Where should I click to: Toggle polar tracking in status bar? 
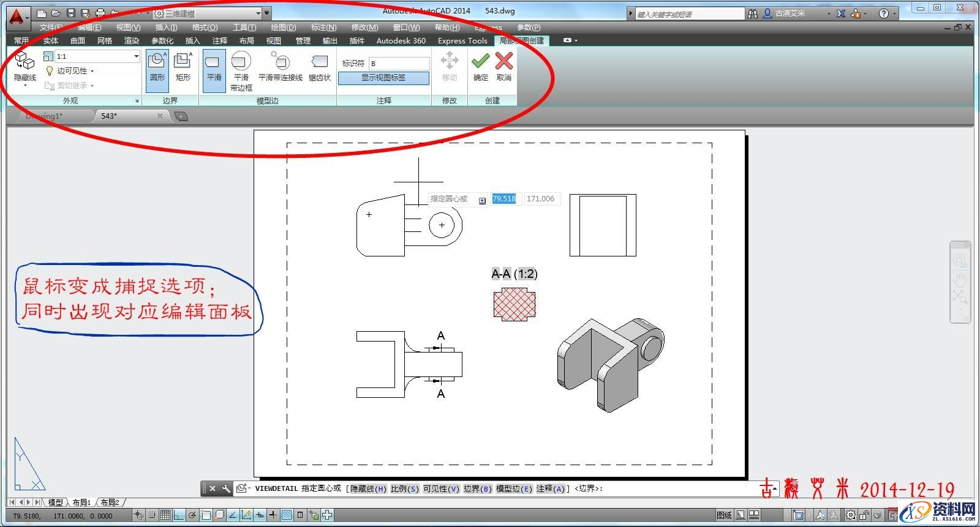click(192, 515)
